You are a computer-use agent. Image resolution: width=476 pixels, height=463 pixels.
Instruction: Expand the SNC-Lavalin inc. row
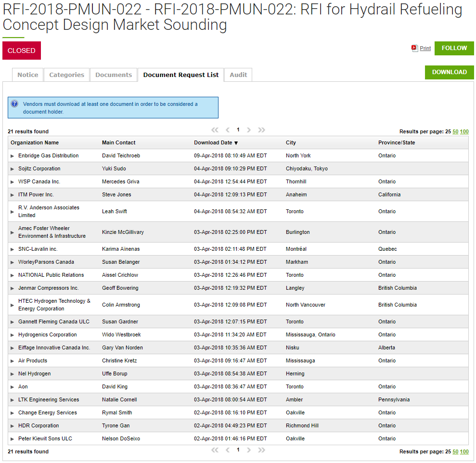12,249
